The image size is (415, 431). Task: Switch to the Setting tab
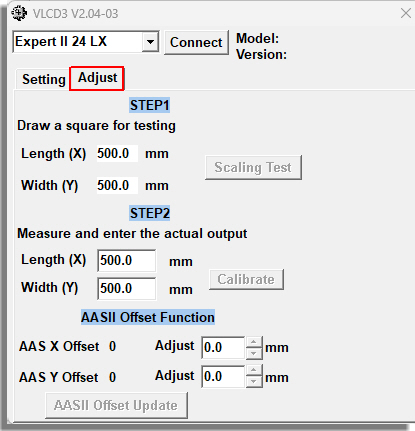[x=44, y=79]
